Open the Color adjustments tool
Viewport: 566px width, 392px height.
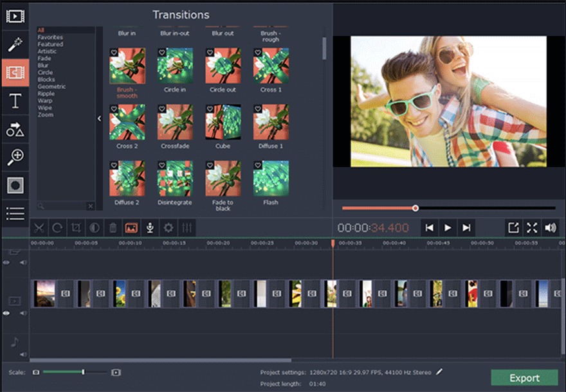[x=95, y=228]
